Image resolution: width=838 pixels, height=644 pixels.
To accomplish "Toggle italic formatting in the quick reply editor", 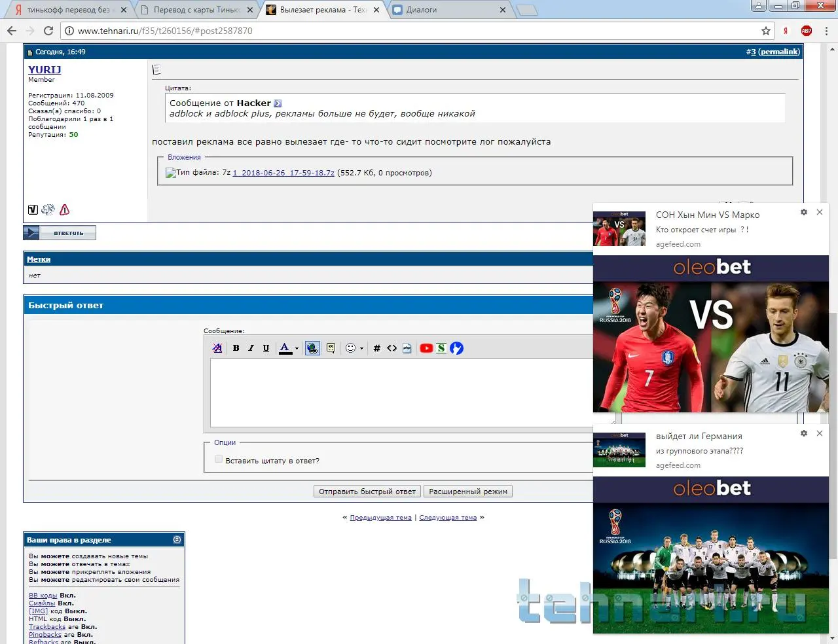I will click(251, 348).
